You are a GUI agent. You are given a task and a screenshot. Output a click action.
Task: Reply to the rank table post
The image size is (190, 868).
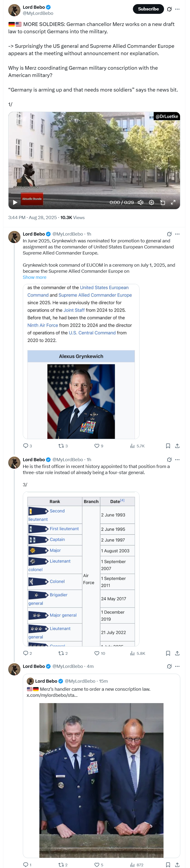(x=27, y=653)
